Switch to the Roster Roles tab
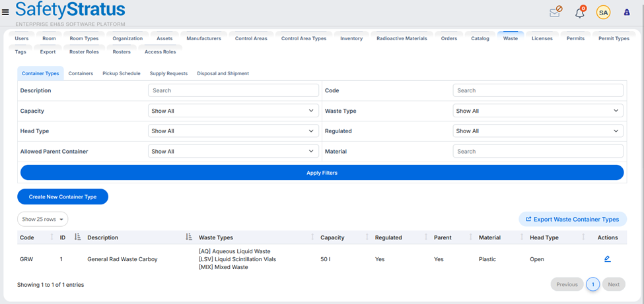Viewport: 644px width, 304px height. (x=84, y=51)
